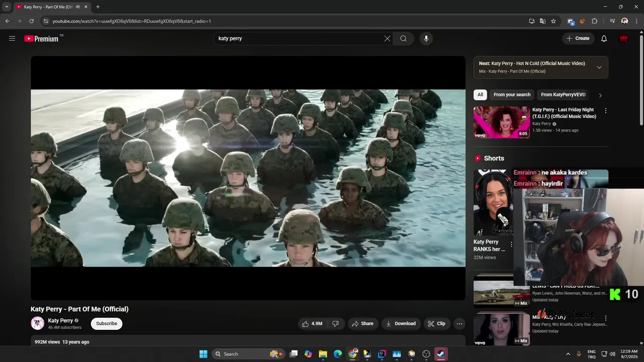Mute the tab via speaker icon
Screen dimensions: 644x362
pyautogui.click(x=78, y=7)
